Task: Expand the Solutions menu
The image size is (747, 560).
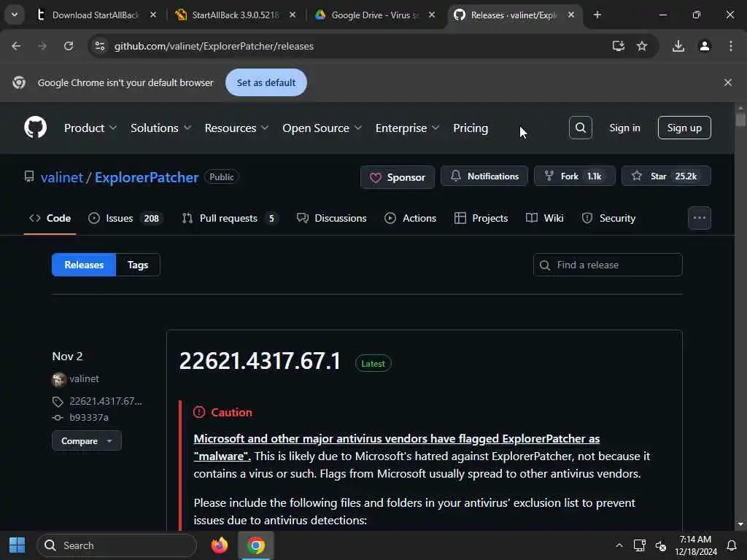Action: (x=160, y=128)
